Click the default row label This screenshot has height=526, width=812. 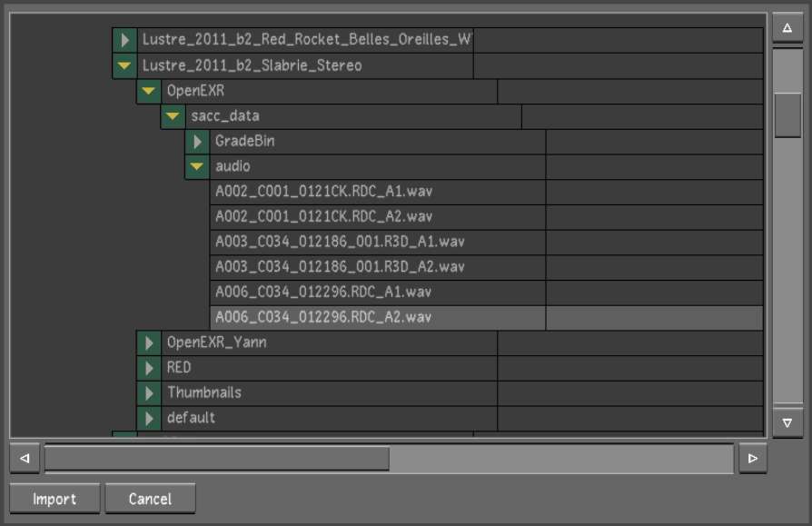(x=191, y=418)
